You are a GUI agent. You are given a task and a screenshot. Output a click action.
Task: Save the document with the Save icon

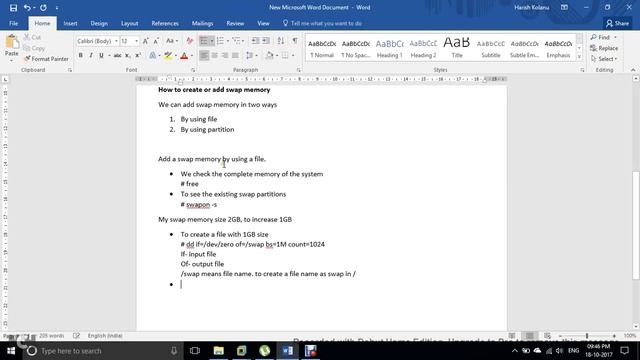point(13,8)
